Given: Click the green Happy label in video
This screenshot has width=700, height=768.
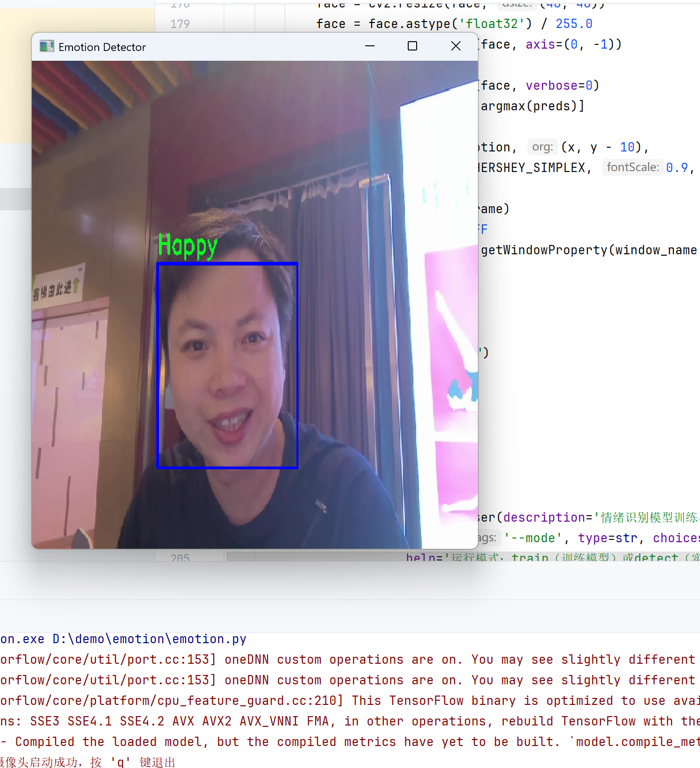Looking at the screenshot, I should pos(187,245).
